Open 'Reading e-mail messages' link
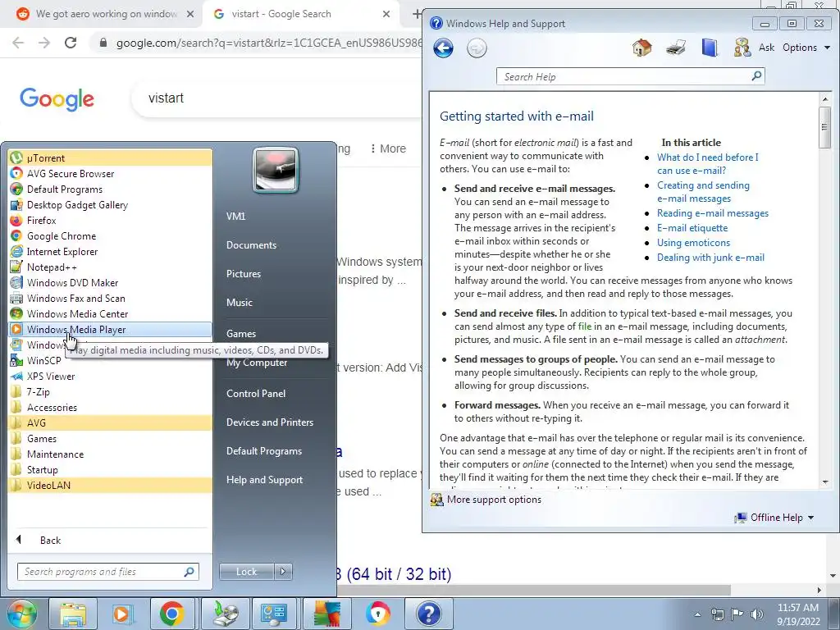 [713, 213]
